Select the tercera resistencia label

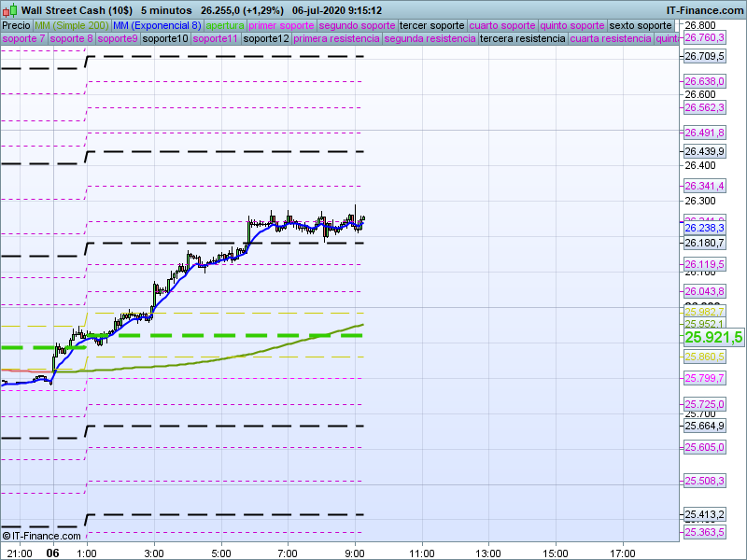click(x=522, y=39)
